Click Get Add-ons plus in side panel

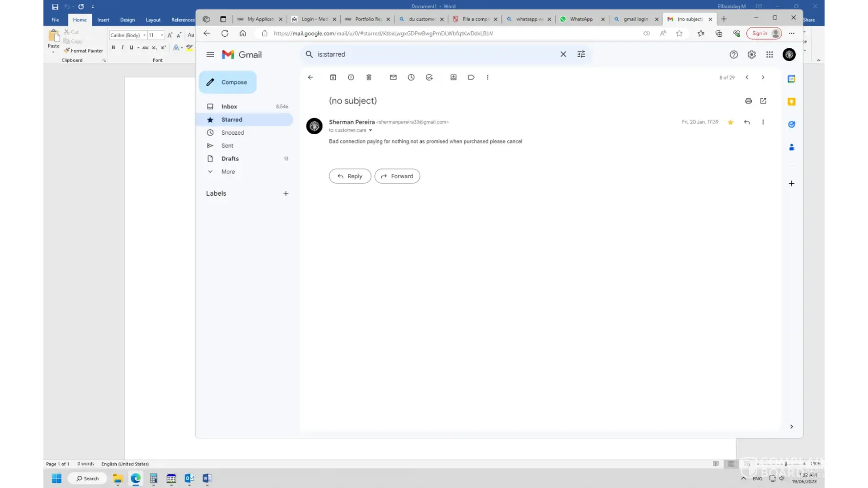click(792, 183)
